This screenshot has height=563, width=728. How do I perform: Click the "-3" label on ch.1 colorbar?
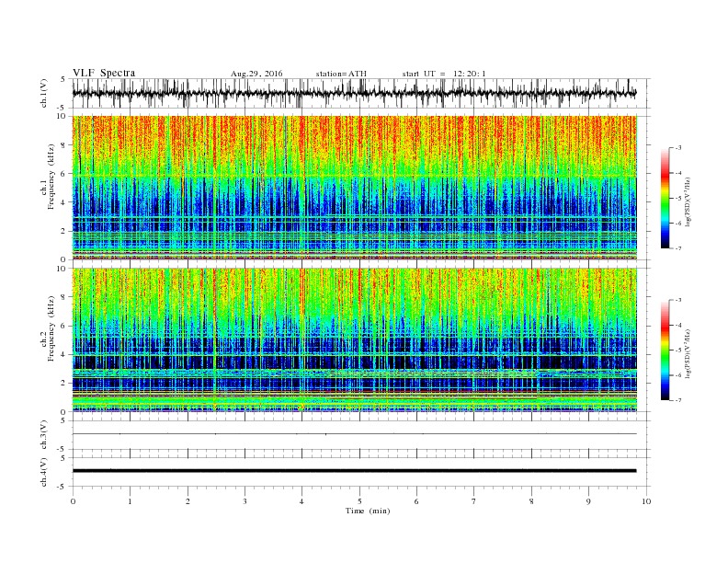[678, 148]
